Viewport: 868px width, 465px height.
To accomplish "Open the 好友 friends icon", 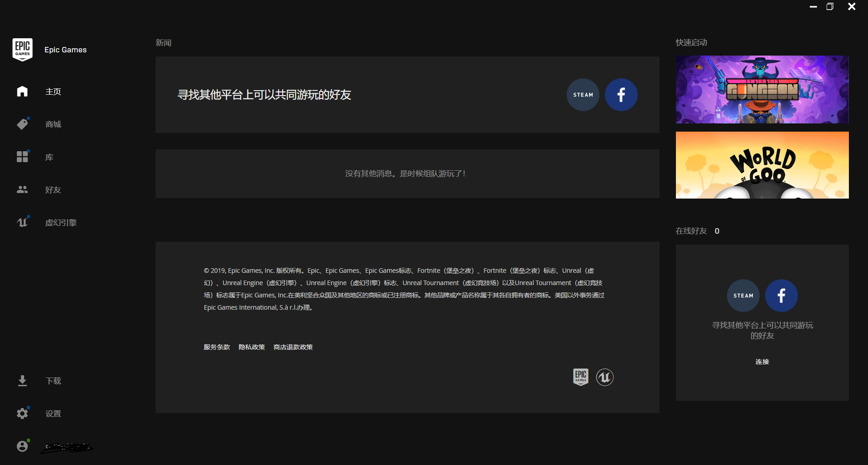I will pos(22,189).
